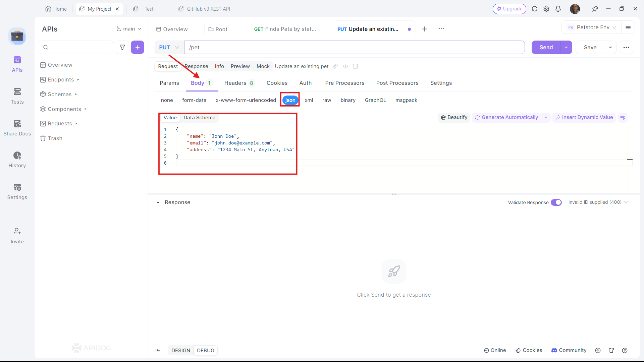Click the PUT method URL input field
The image size is (644, 362).
click(354, 47)
